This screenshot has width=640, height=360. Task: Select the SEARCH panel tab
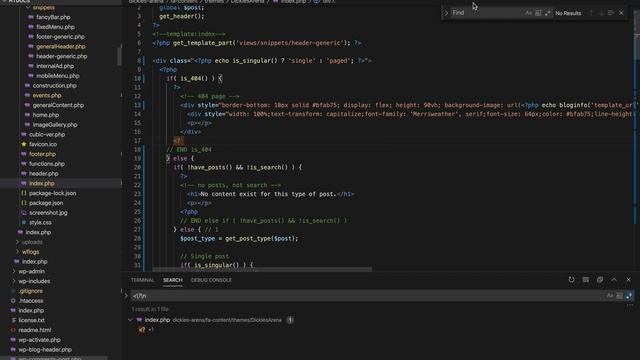173,280
